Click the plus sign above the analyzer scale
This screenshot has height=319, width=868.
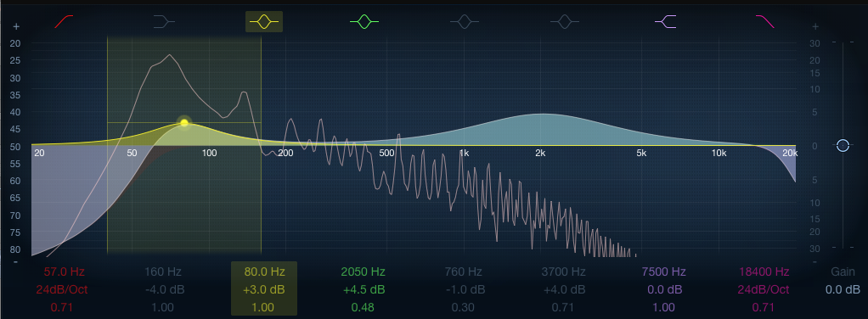coord(16,26)
